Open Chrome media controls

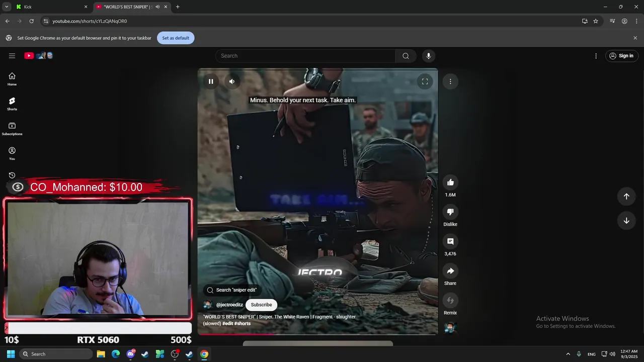point(612,21)
